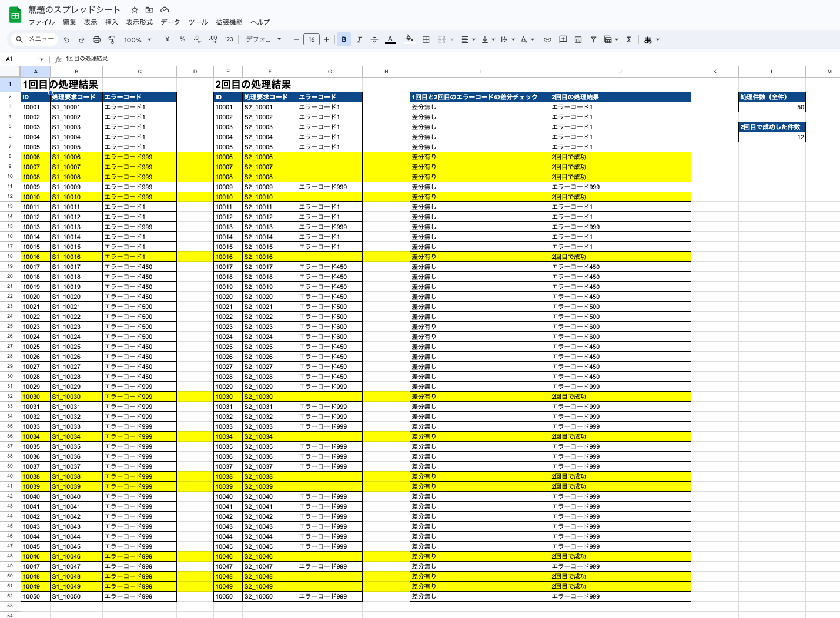
Task: Toggle bold formatting
Action: coord(344,39)
